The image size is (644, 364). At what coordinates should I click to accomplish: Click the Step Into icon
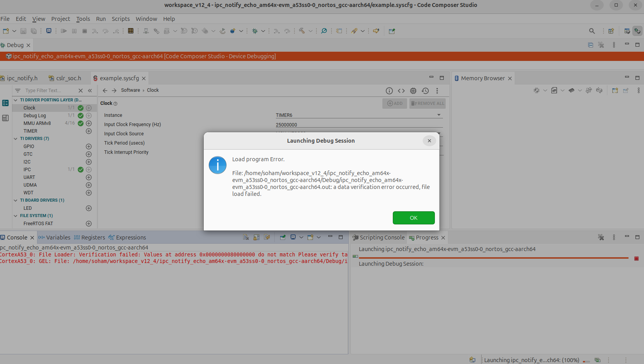tap(95, 31)
